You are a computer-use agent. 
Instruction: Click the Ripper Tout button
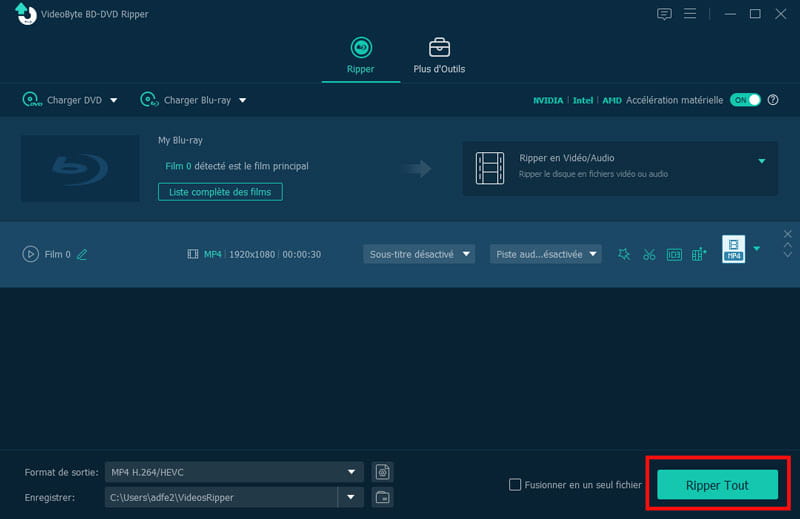click(717, 485)
